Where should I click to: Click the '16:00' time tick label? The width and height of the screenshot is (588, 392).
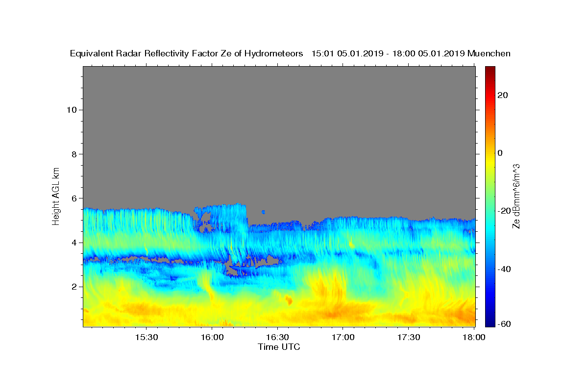click(x=212, y=337)
